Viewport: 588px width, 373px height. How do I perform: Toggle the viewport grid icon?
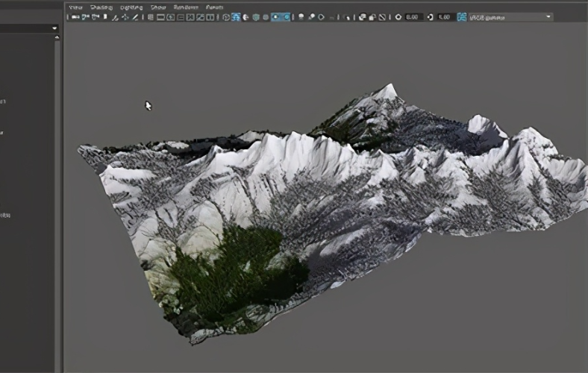[151, 17]
